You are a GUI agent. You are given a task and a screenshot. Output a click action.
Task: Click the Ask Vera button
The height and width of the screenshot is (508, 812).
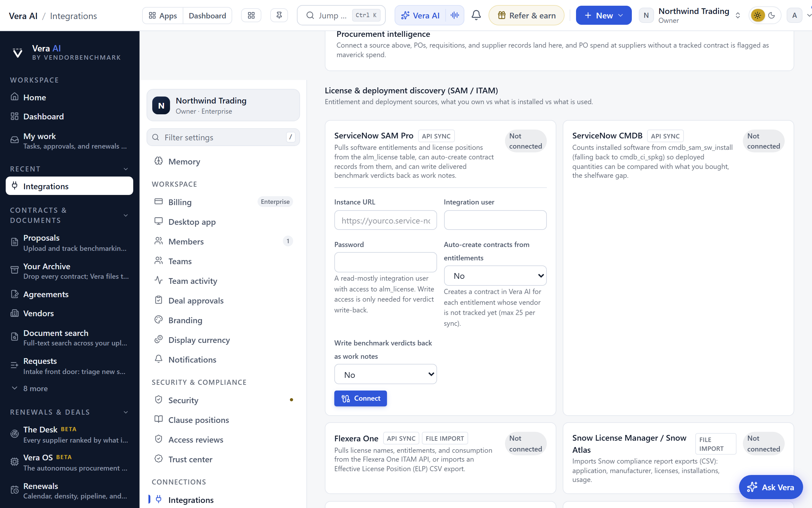(x=771, y=487)
